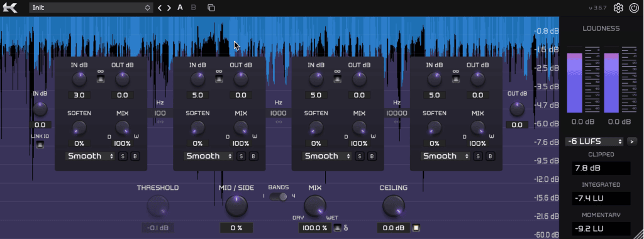Click band 1 SOFTEN knob
The height and width of the screenshot is (239, 644).
[79, 128]
